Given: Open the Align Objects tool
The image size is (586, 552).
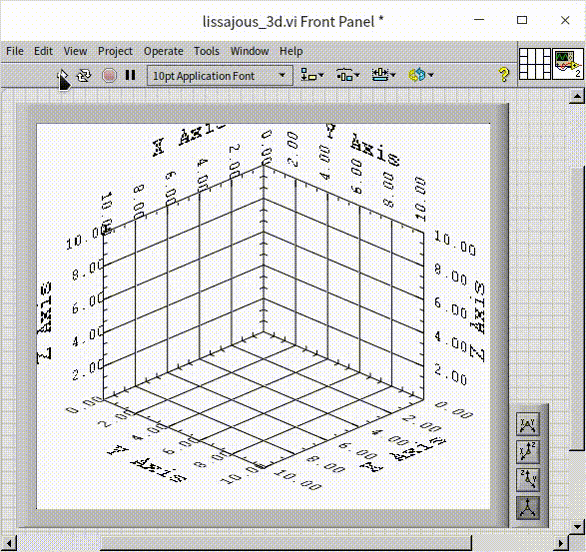Looking at the screenshot, I should (312, 75).
